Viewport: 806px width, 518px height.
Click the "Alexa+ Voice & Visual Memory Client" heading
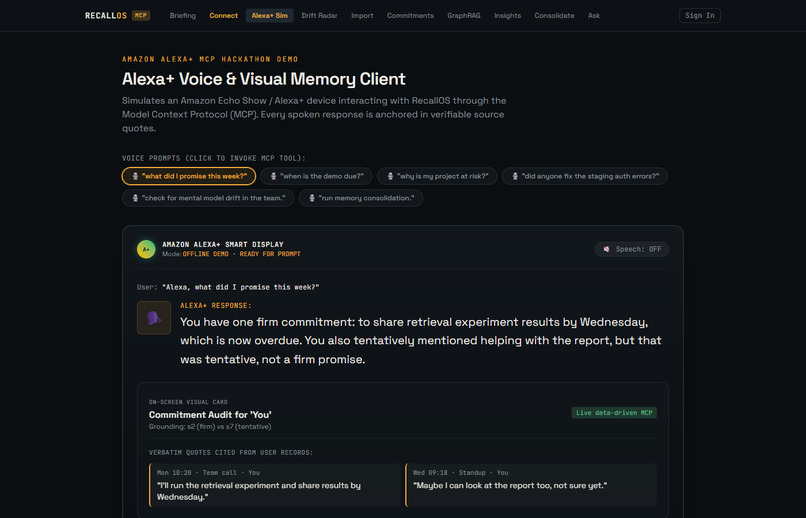(264, 79)
